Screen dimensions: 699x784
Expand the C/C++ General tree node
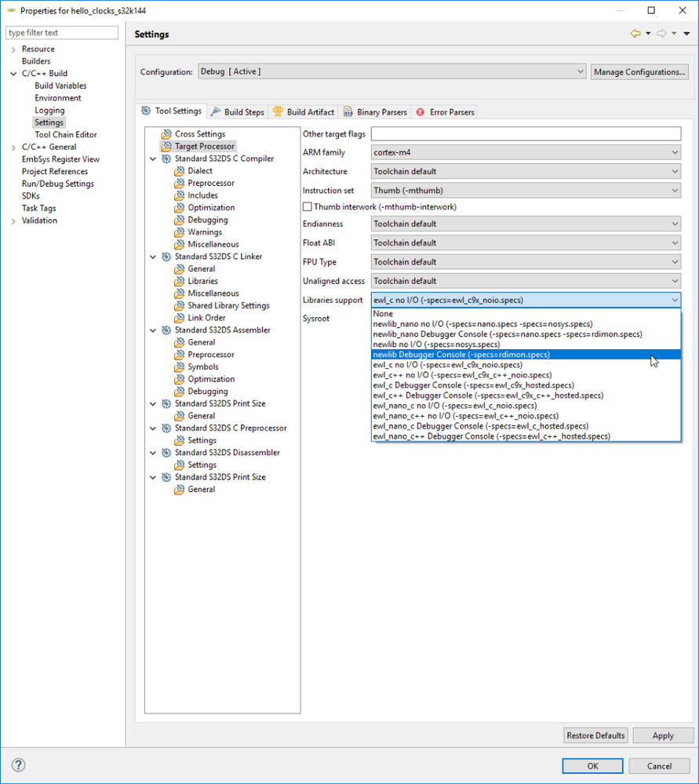[13, 147]
